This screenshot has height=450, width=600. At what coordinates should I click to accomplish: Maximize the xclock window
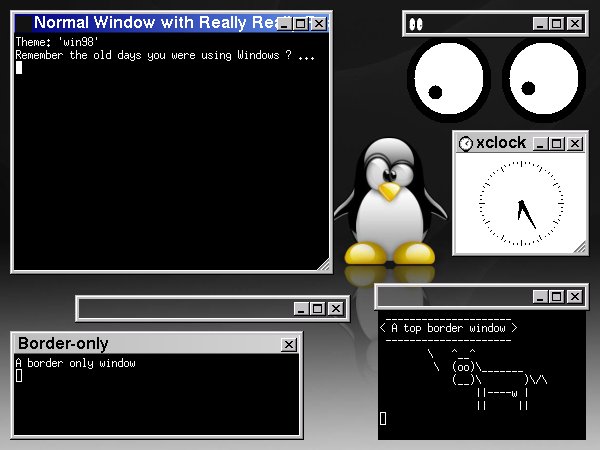click(x=557, y=144)
